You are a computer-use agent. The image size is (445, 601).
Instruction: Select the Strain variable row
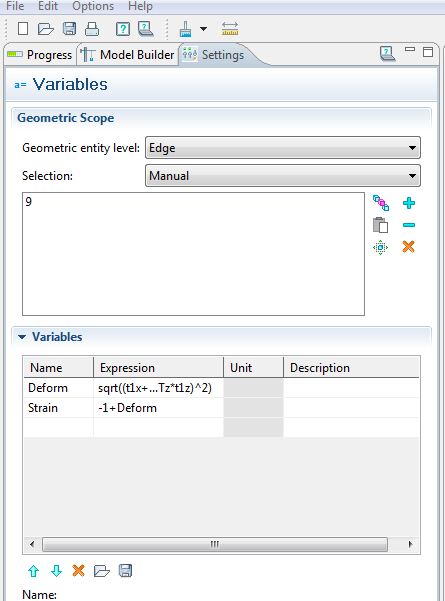coord(221,408)
